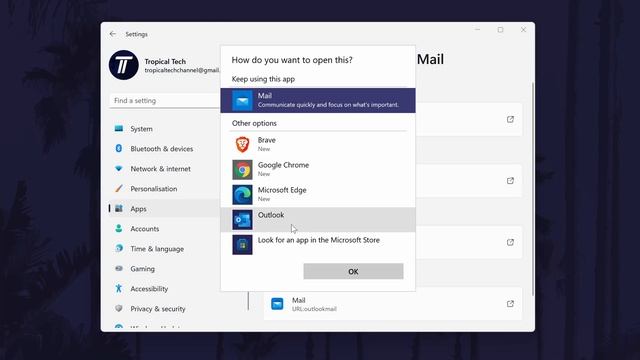The height and width of the screenshot is (360, 640).
Task: Click the Gaming controller icon
Action: [x=119, y=269]
